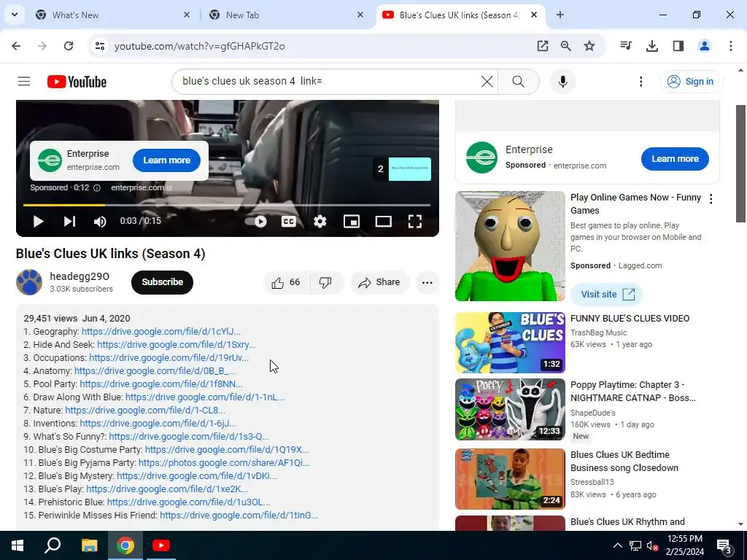Switch to the New Tab browser tab

click(286, 15)
